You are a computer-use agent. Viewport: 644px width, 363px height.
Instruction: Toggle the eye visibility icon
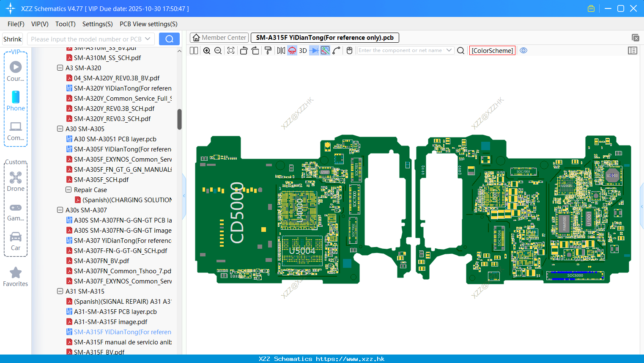coord(523,50)
